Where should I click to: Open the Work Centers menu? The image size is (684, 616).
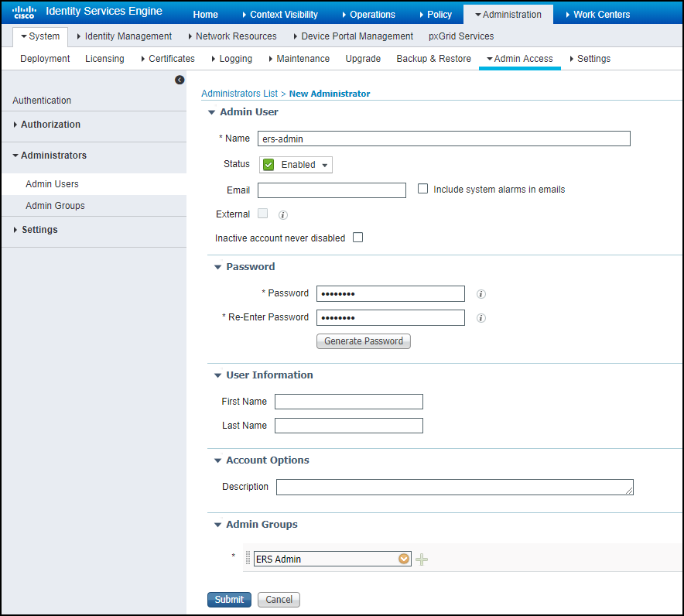click(x=597, y=14)
